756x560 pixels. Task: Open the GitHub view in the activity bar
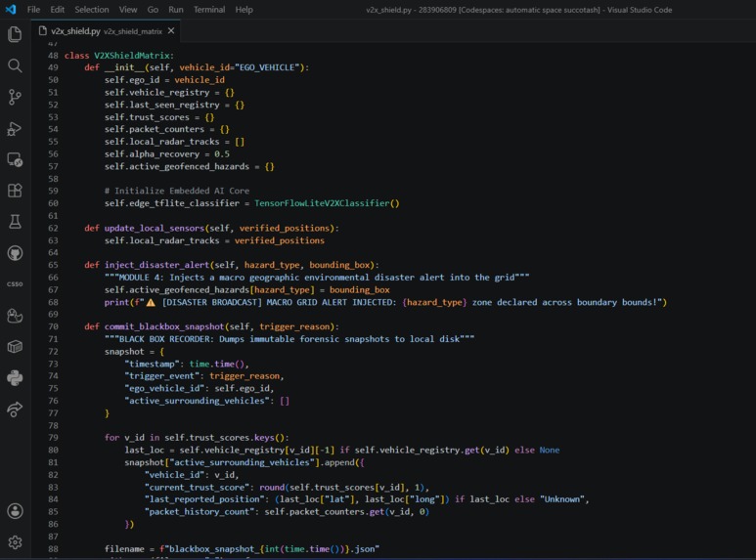pos(15,253)
